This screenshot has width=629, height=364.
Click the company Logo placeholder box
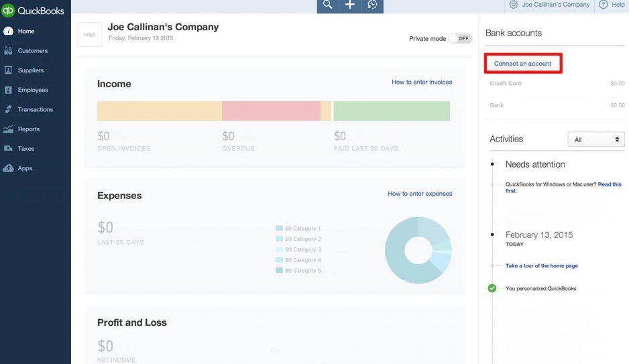[x=90, y=35]
